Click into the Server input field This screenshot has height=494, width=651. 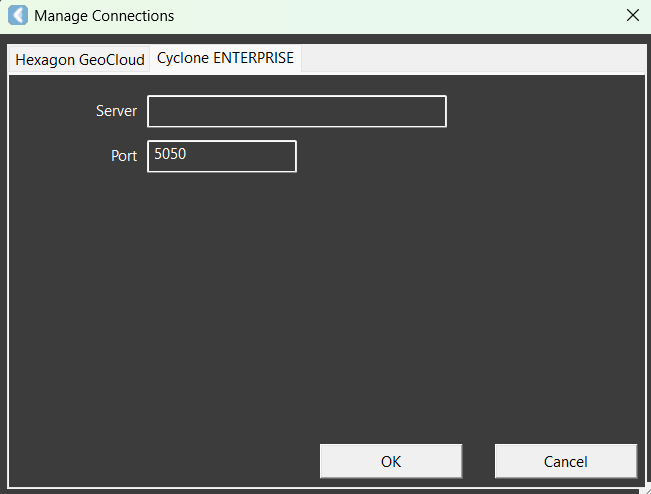(297, 111)
